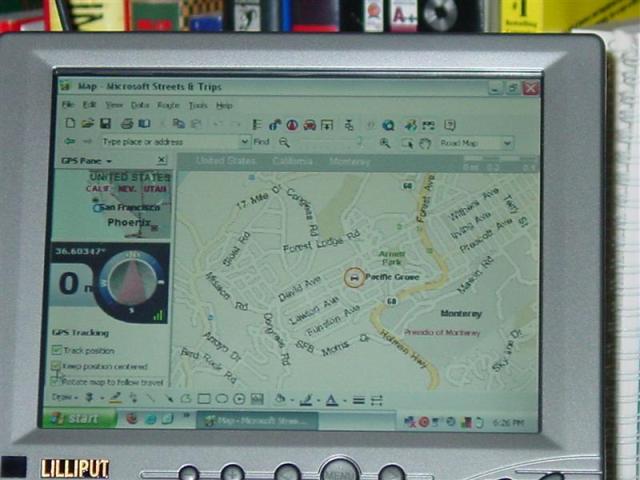Image resolution: width=640 pixels, height=480 pixels.
Task: Click the globe icon in the toolbar
Action: tap(388, 125)
